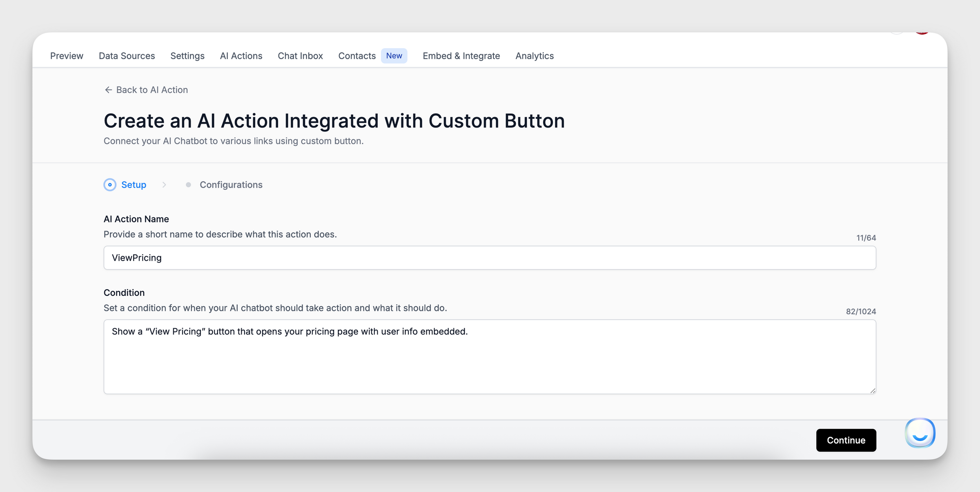Click the New badge next to Contacts
The height and width of the screenshot is (492, 980).
click(x=394, y=56)
